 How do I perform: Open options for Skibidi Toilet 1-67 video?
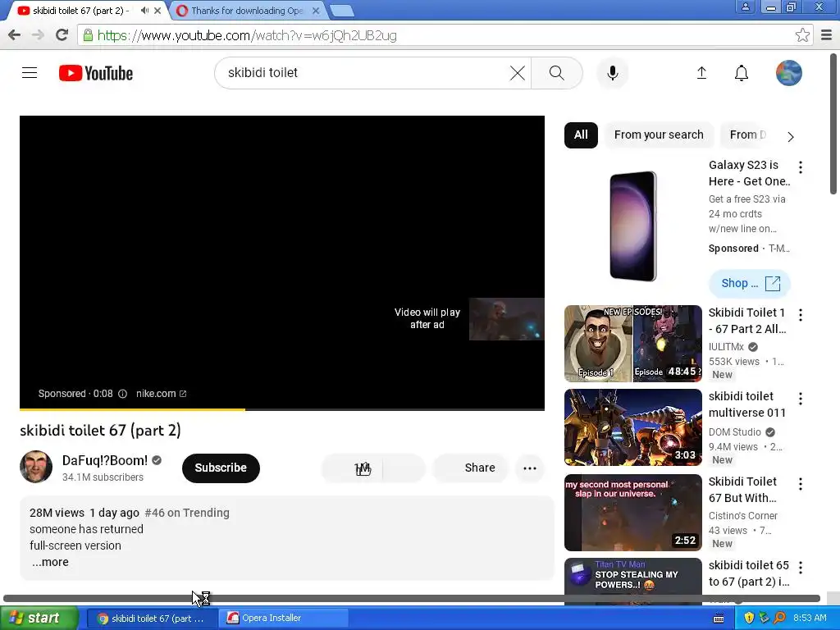(801, 314)
